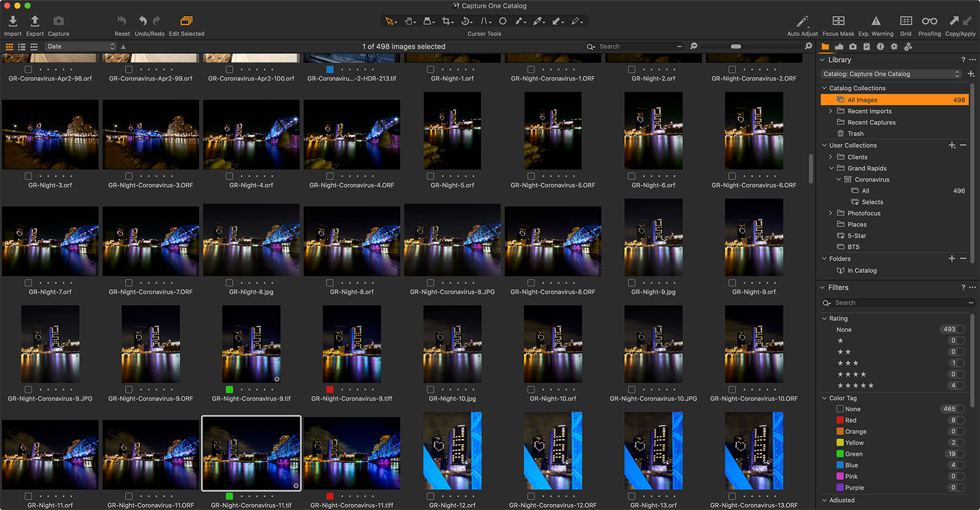
Task: Click Edit Selected stacked-frames icon
Action: pos(186,21)
